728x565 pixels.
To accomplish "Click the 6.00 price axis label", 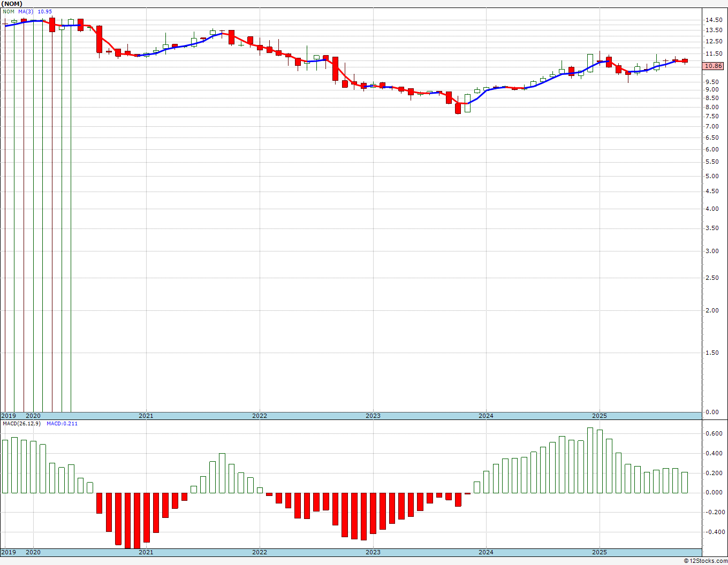I will pyautogui.click(x=713, y=149).
